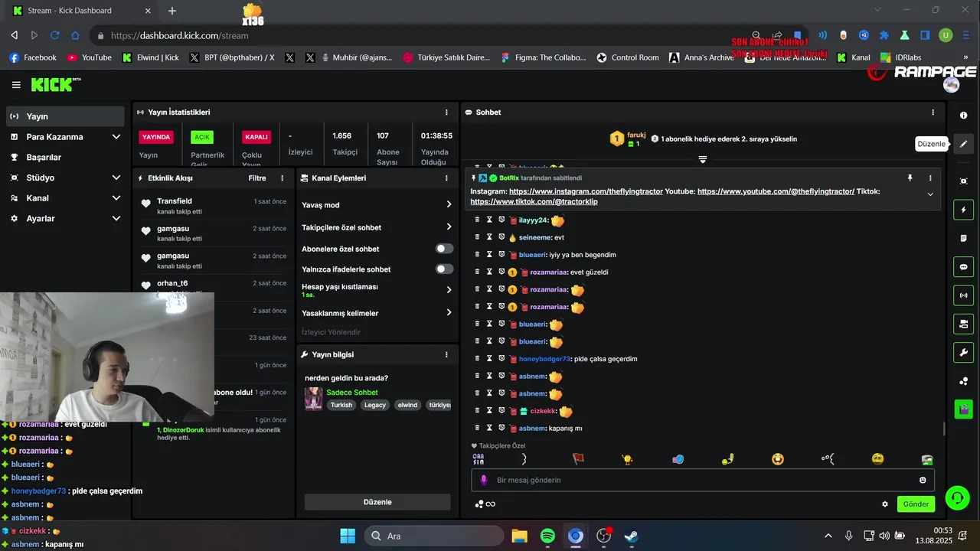
Task: Open the Elwind | Kick bookmark
Action: click(x=151, y=57)
